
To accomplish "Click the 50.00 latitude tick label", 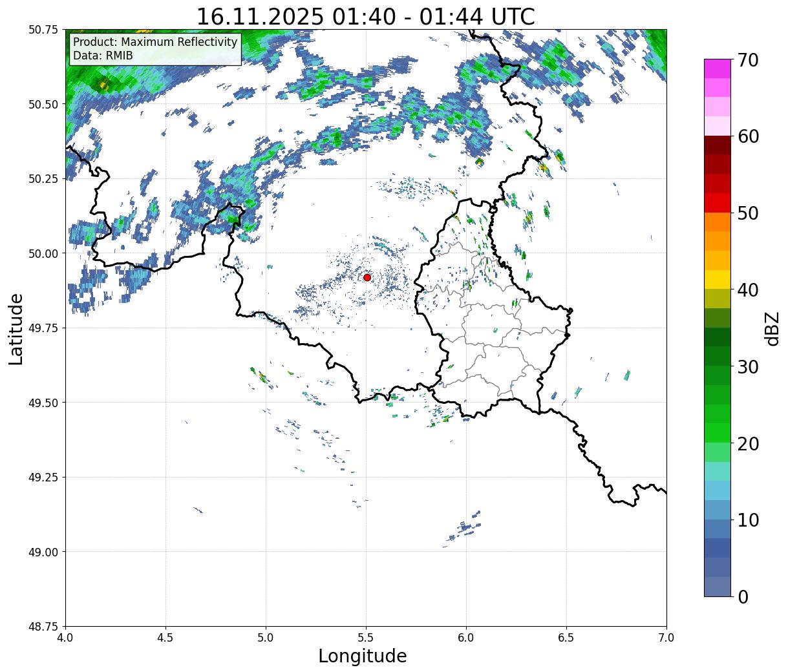I will click(43, 253).
